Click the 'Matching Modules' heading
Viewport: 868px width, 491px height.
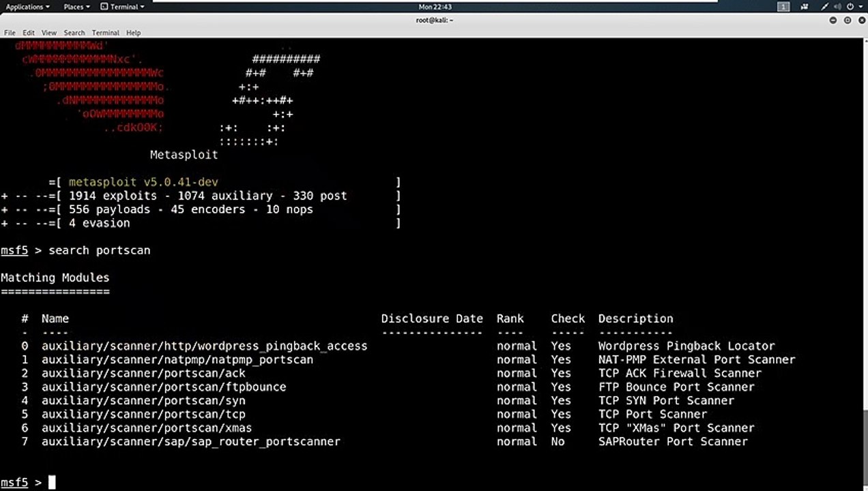55,278
